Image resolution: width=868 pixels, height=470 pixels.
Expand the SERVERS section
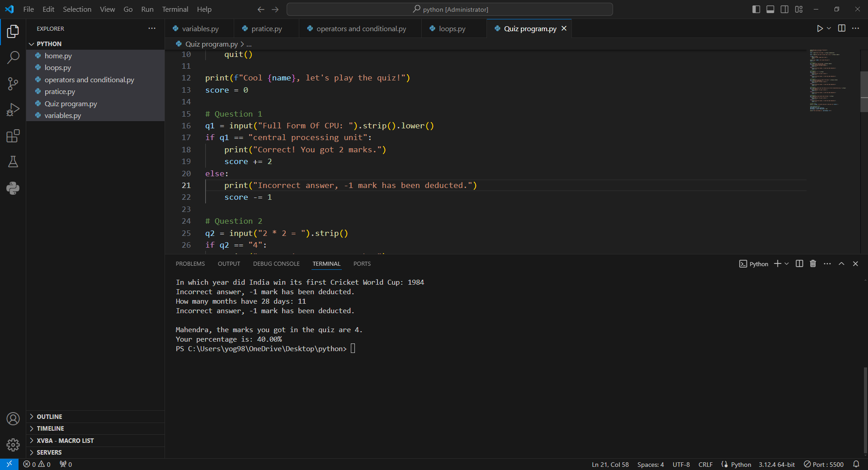[95, 452]
